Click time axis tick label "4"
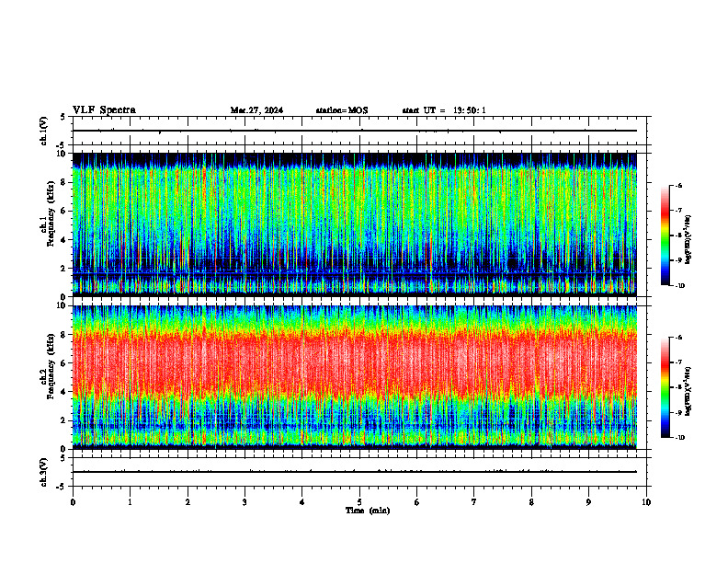Viewport: 728px width, 563px height. [x=302, y=502]
